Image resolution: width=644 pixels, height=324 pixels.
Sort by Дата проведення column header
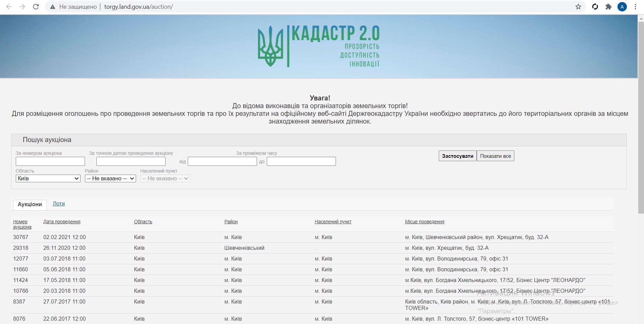pyautogui.click(x=62, y=222)
